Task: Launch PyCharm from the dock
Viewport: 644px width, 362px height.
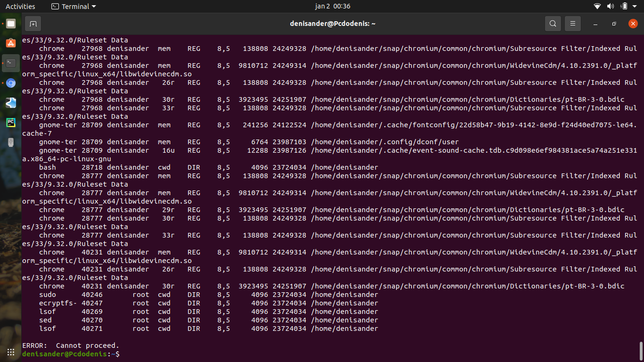Action: [x=10, y=123]
